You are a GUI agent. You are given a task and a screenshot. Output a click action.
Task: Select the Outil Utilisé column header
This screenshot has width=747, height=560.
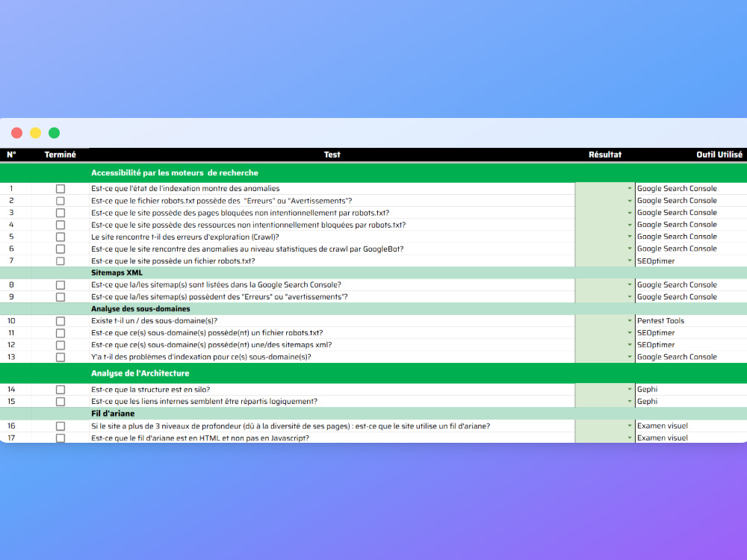(x=719, y=155)
